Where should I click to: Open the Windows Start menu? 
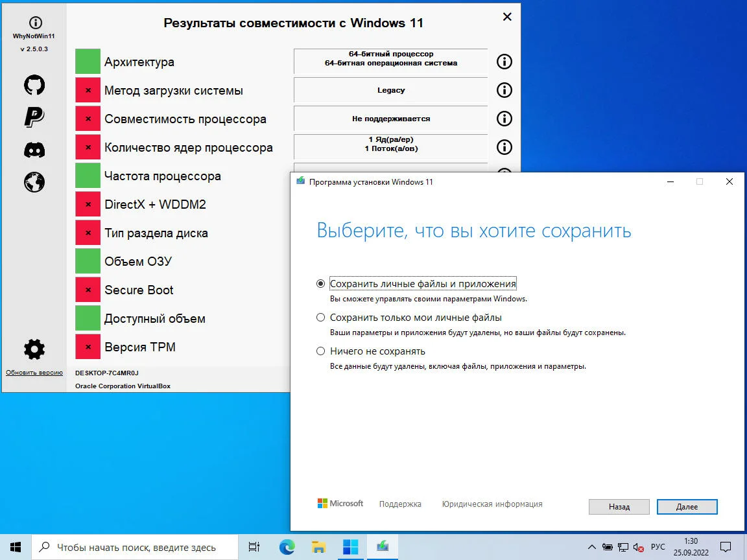pos(16,546)
